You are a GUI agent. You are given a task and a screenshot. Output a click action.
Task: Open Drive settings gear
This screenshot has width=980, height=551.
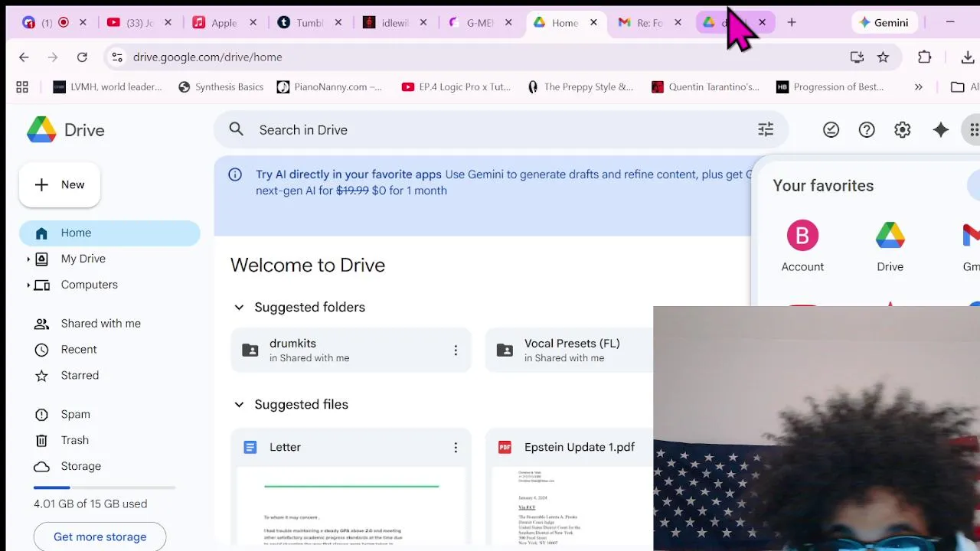pos(903,130)
